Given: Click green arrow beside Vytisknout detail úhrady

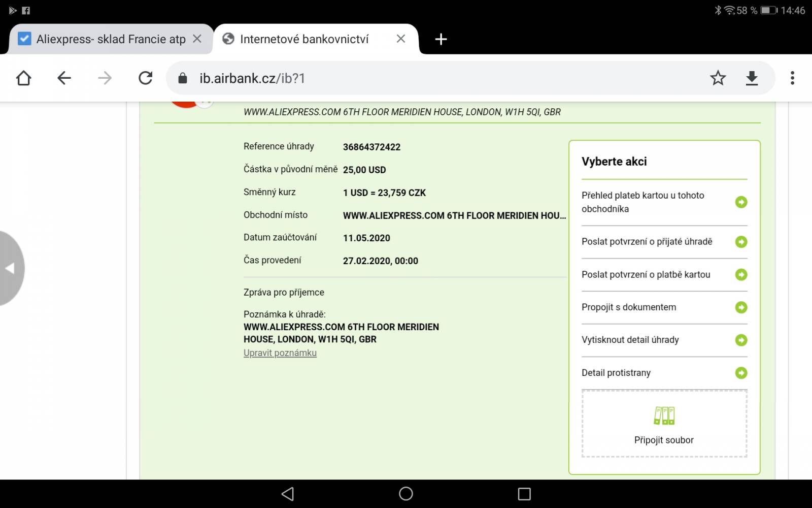Looking at the screenshot, I should coord(741,340).
